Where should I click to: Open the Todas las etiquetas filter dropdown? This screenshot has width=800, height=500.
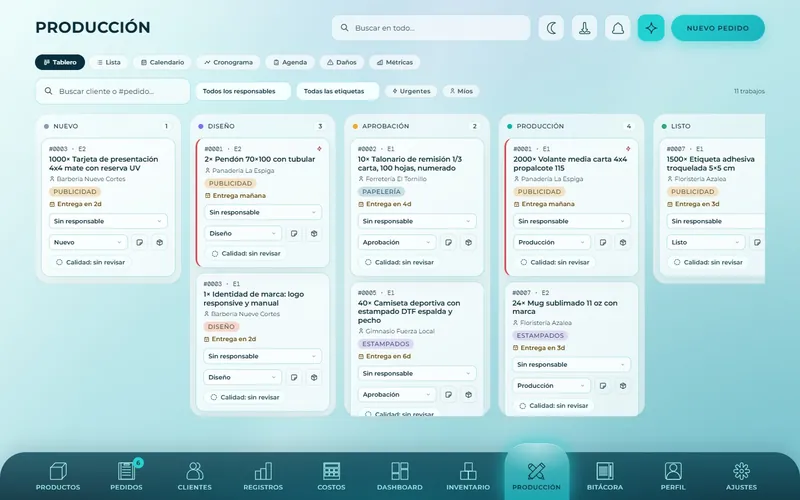338,91
